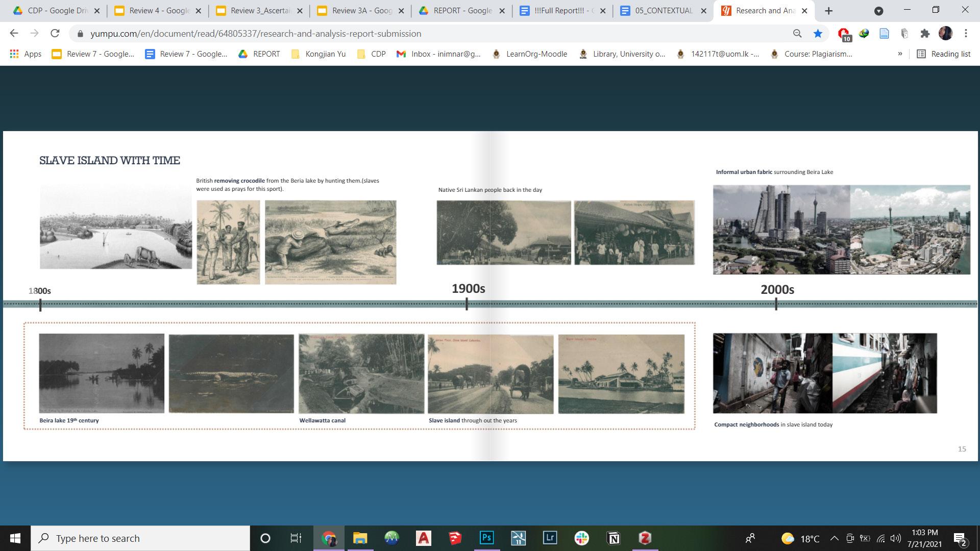Image resolution: width=980 pixels, height=551 pixels.
Task: Click the address bar URL
Action: pyautogui.click(x=255, y=34)
